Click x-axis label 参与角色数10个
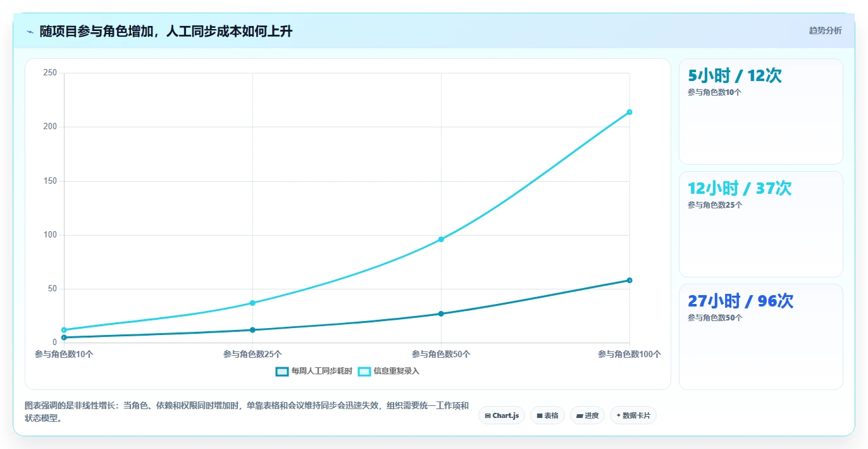 click(64, 355)
